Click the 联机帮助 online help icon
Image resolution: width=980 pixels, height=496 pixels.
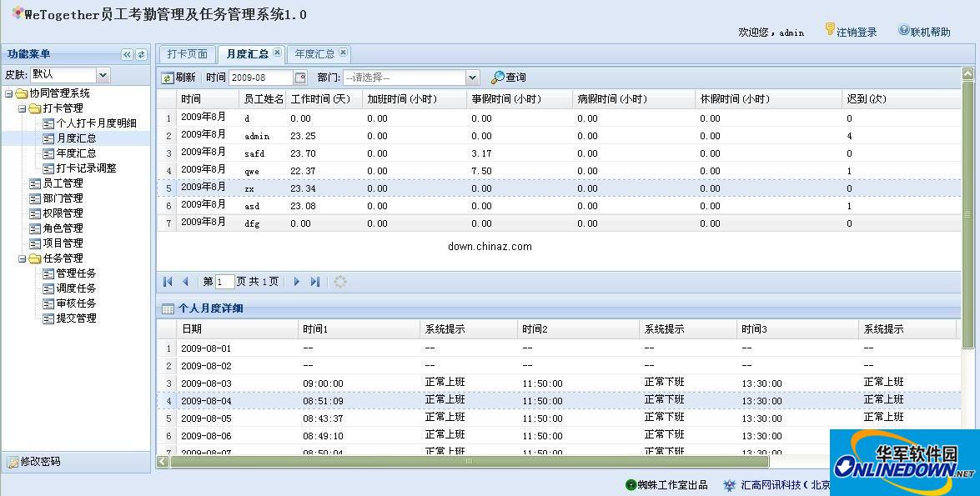pyautogui.click(x=903, y=31)
